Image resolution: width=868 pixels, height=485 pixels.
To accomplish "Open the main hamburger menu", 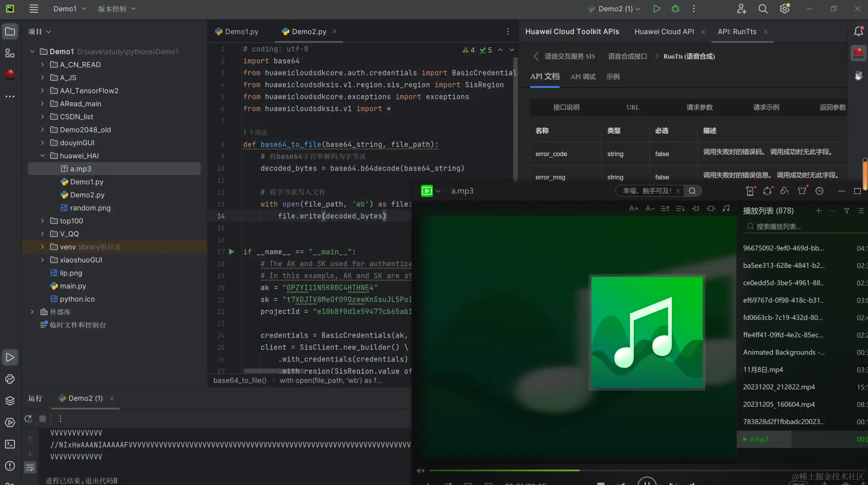I will click(x=34, y=9).
